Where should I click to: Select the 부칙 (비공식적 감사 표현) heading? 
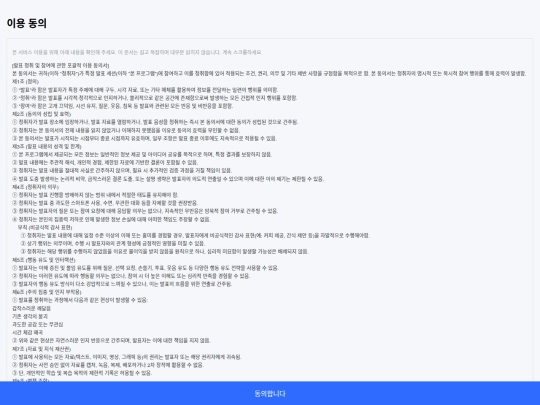(x=45, y=227)
